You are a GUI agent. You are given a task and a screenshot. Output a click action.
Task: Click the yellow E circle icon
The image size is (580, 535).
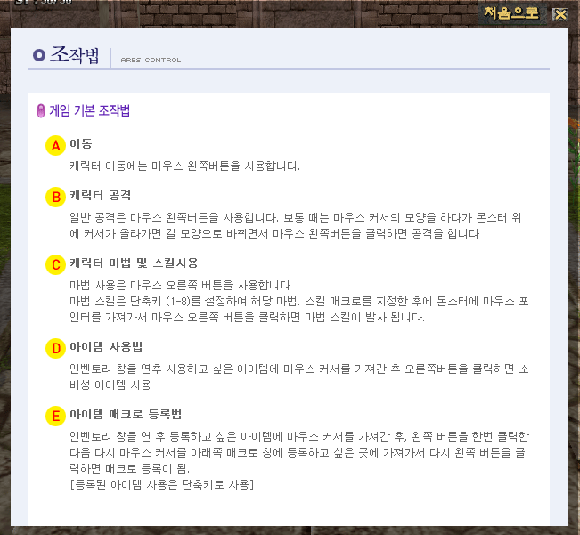[55, 415]
